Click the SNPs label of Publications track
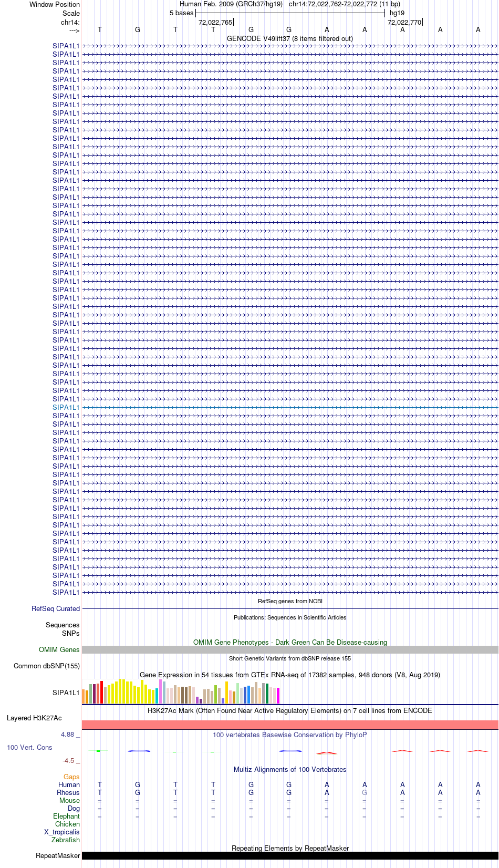Viewport: 499px width, 868px height. (x=71, y=633)
